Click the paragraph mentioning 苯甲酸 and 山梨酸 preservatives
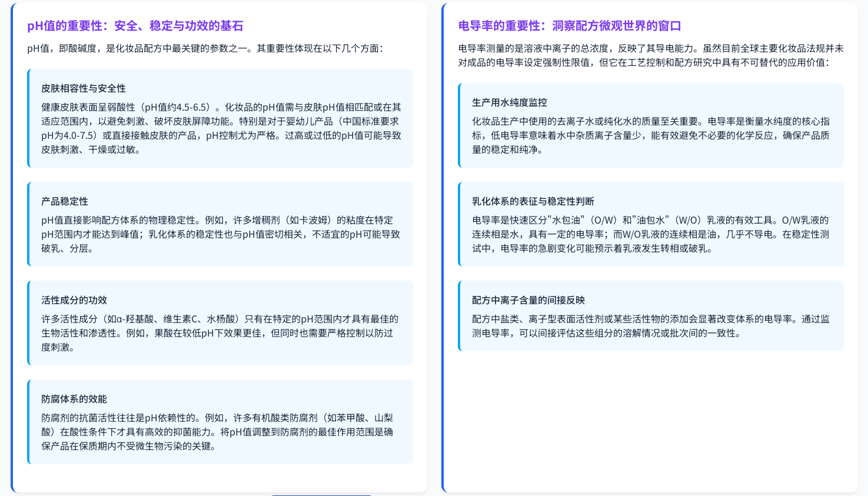The width and height of the screenshot is (868, 496). click(x=217, y=432)
